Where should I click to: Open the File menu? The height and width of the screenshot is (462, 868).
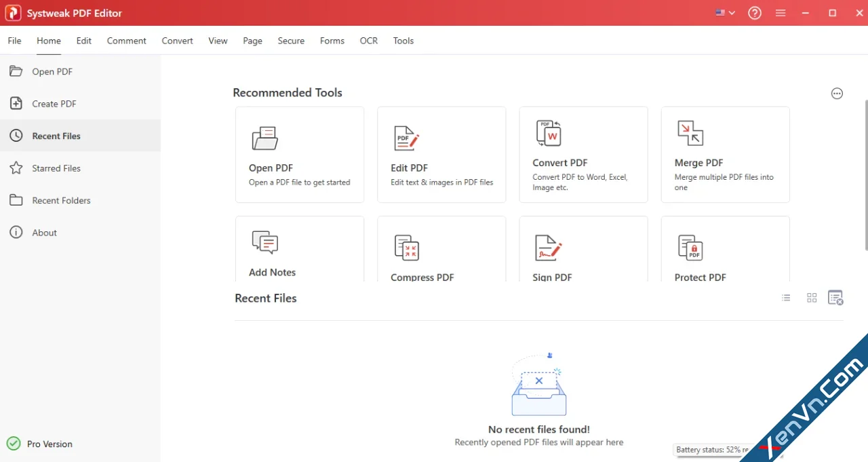tap(14, 41)
